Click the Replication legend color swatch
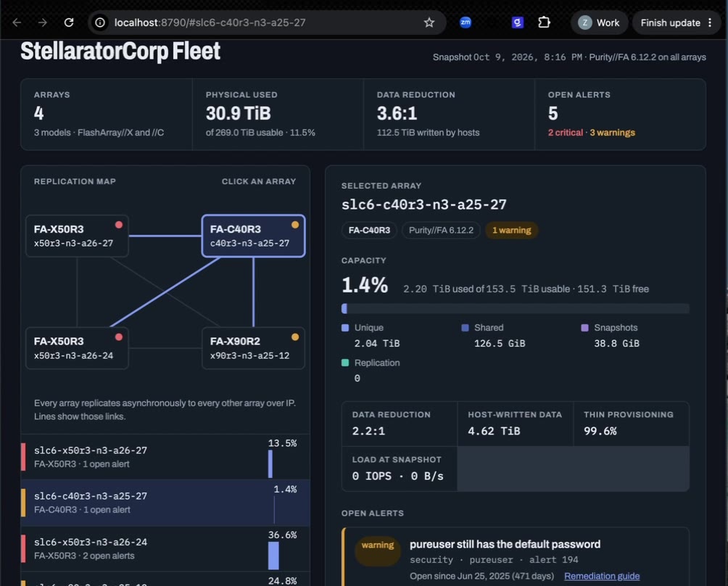Viewport: 728px width, 586px height. coord(345,363)
